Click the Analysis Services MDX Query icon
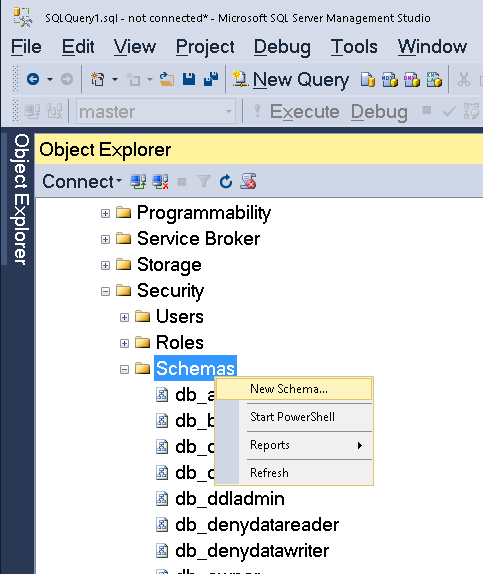 click(390, 79)
